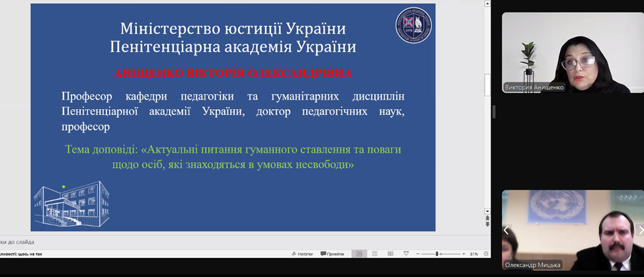Open the Примітки comments pane
This screenshot has height=277, width=644.
(332, 253)
